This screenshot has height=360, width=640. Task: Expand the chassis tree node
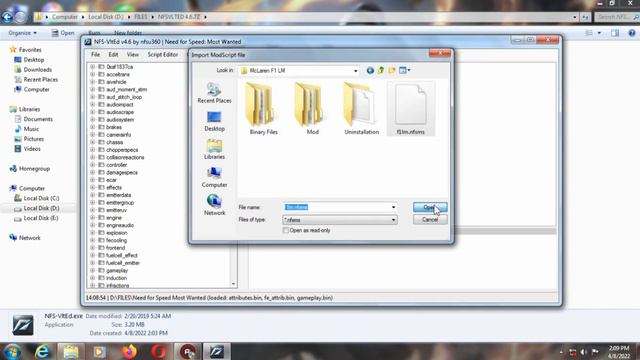click(92, 142)
